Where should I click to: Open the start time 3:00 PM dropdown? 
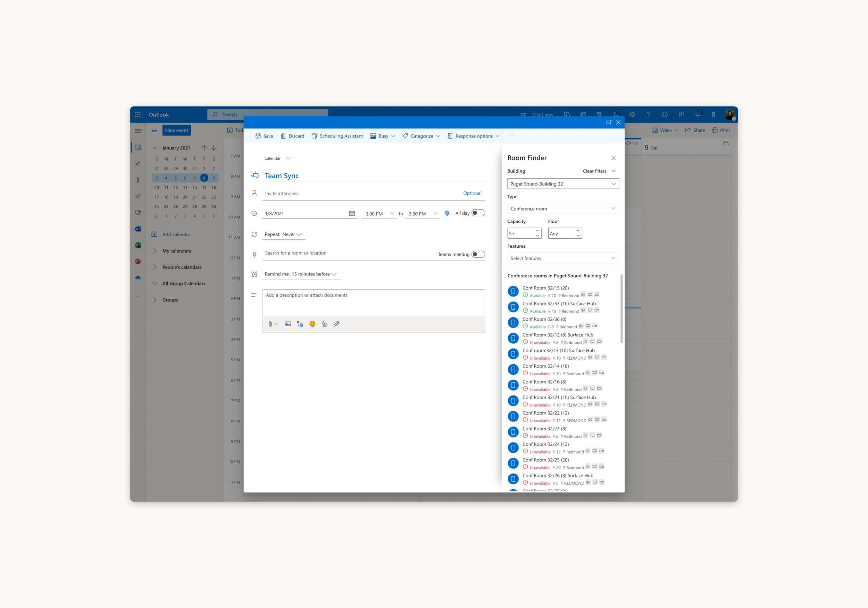point(379,214)
